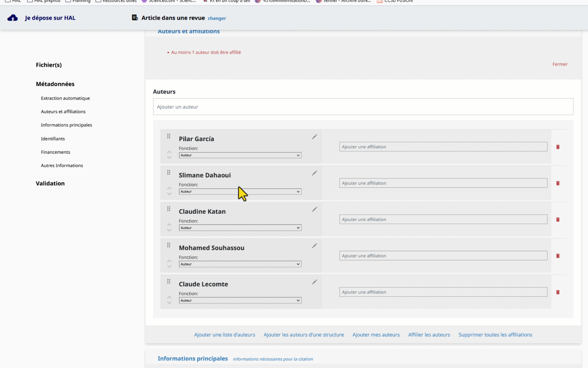Screen dimensions: 588x368
Task: Select fonction dropdown for Claude Lecomte
Action: pos(239,300)
